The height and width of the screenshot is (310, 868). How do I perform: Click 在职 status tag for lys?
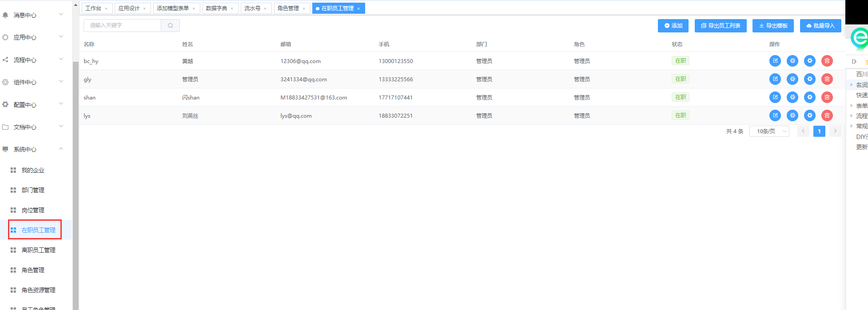click(x=681, y=115)
